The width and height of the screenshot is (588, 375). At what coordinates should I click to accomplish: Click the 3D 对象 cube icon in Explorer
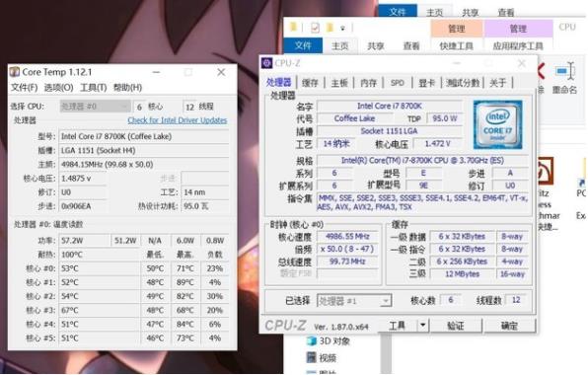[x=311, y=340]
